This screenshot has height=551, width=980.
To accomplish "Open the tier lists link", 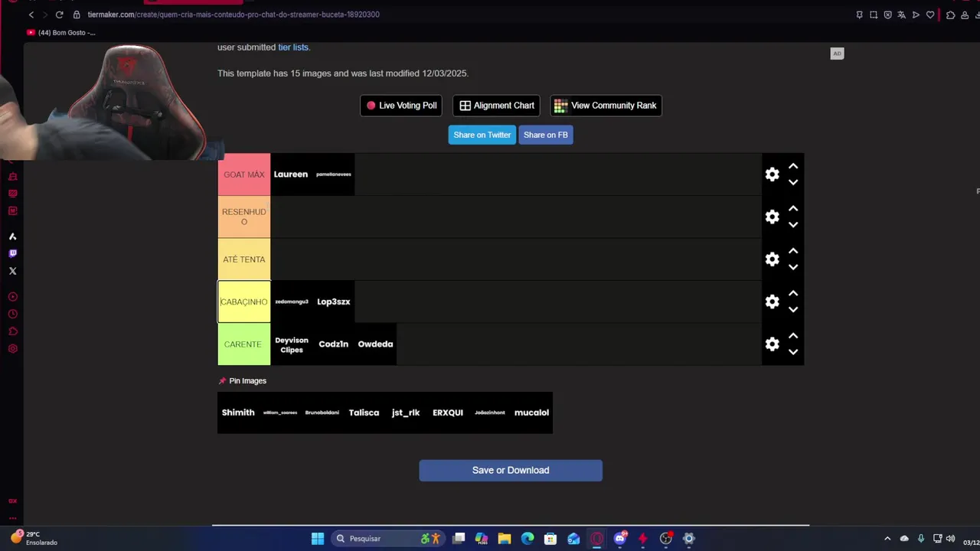I will (293, 47).
